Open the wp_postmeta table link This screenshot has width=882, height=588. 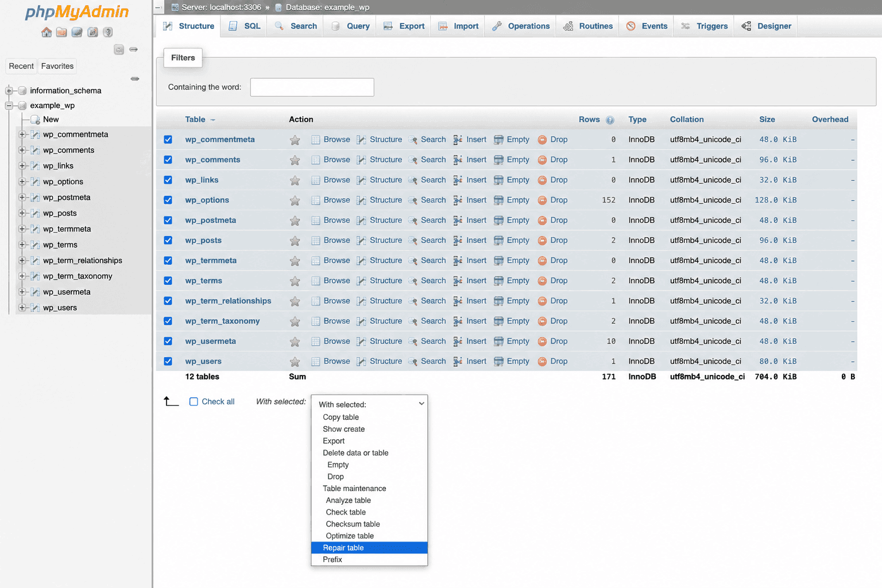tap(210, 220)
